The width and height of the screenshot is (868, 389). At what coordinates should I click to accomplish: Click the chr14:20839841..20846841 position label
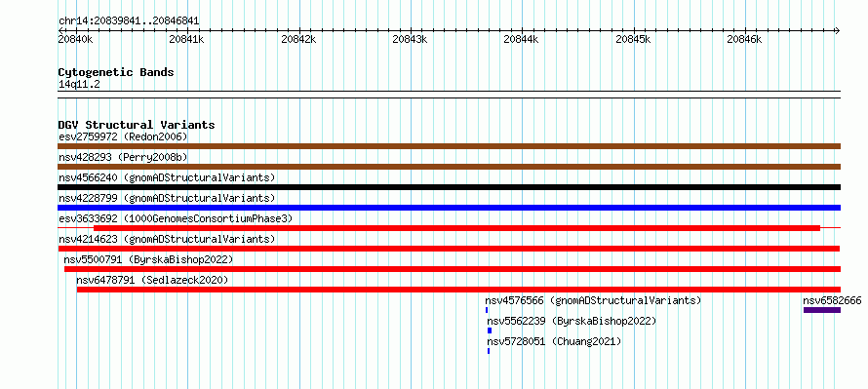pos(129,21)
